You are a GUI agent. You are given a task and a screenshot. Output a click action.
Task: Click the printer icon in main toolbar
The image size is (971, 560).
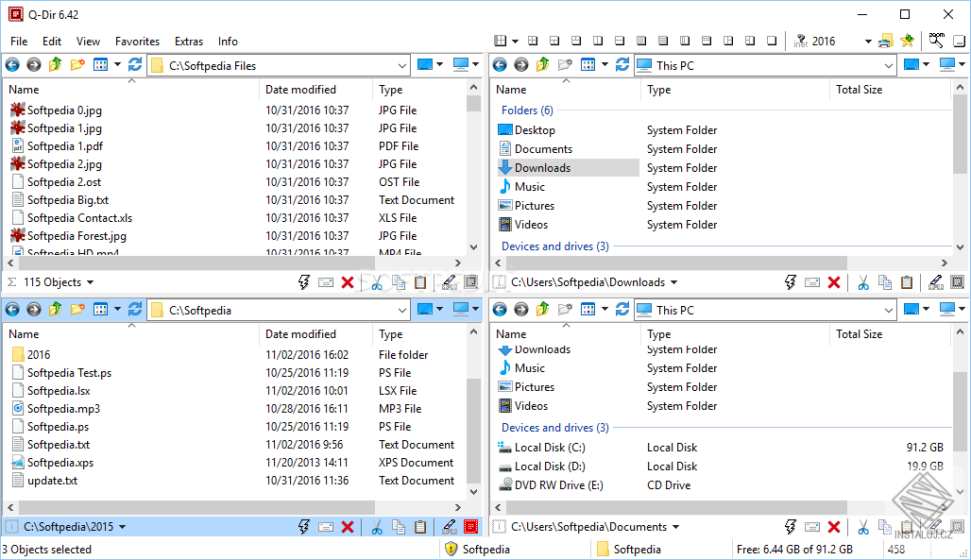click(885, 41)
